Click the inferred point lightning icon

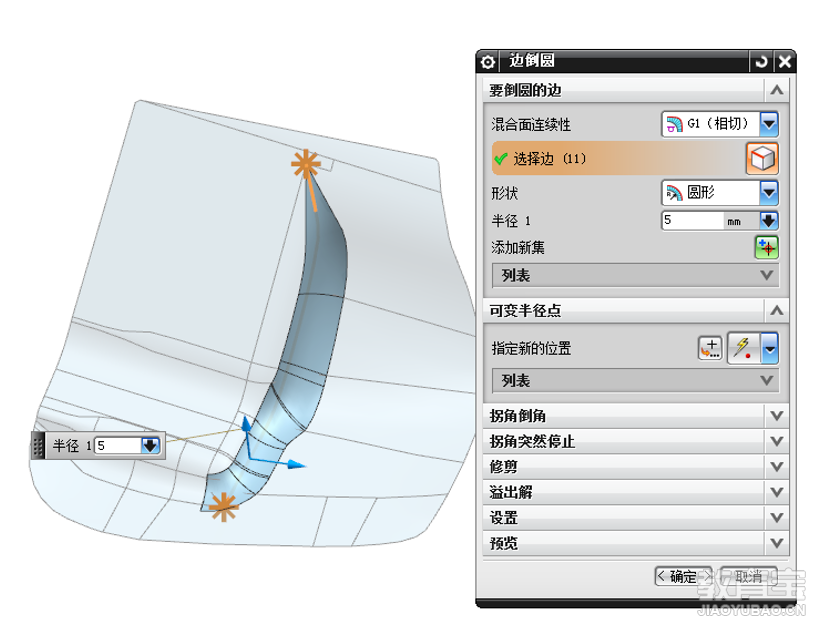744,348
